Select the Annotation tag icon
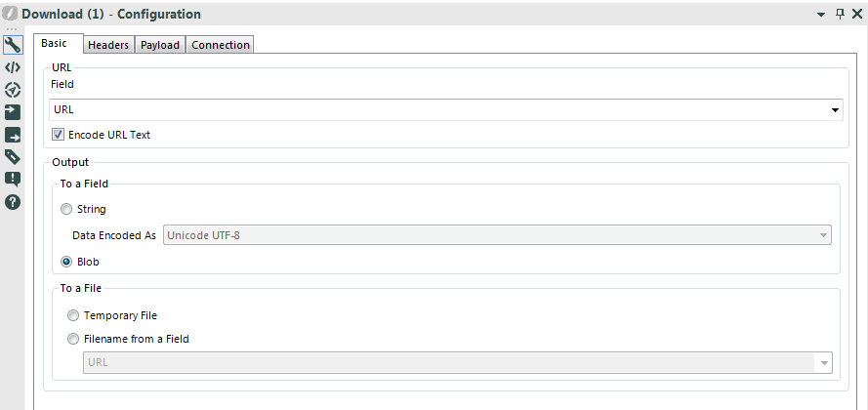Viewport: 868px width, 410px height. (x=13, y=157)
